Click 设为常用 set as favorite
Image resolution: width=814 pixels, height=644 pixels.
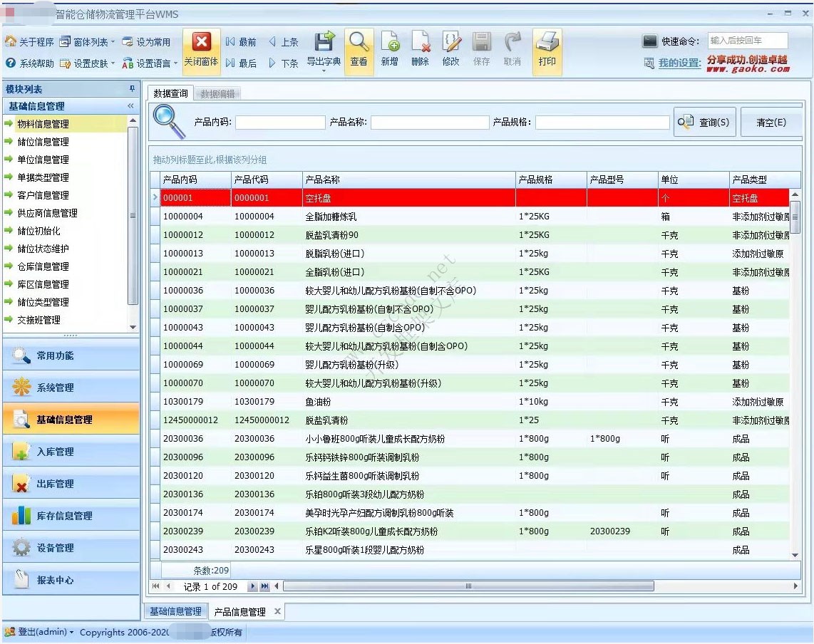[146, 42]
